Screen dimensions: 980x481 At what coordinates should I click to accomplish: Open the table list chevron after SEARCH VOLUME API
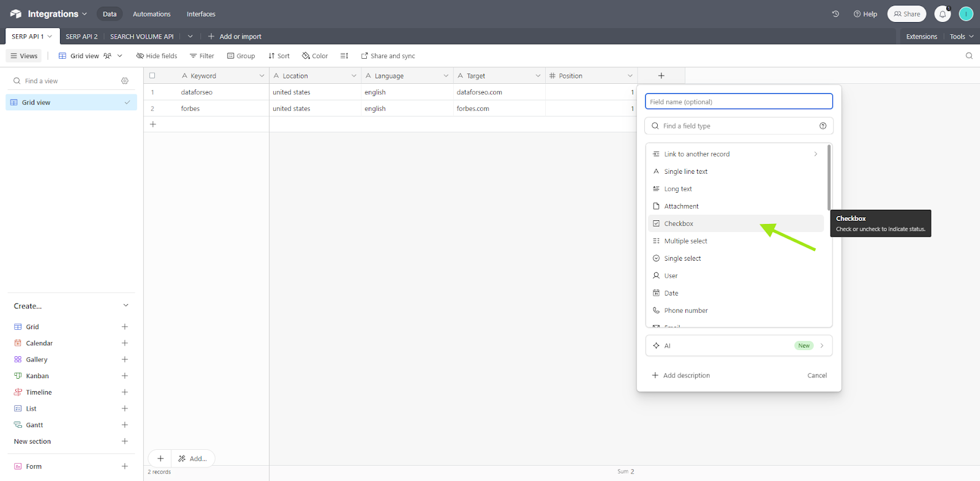[190, 36]
